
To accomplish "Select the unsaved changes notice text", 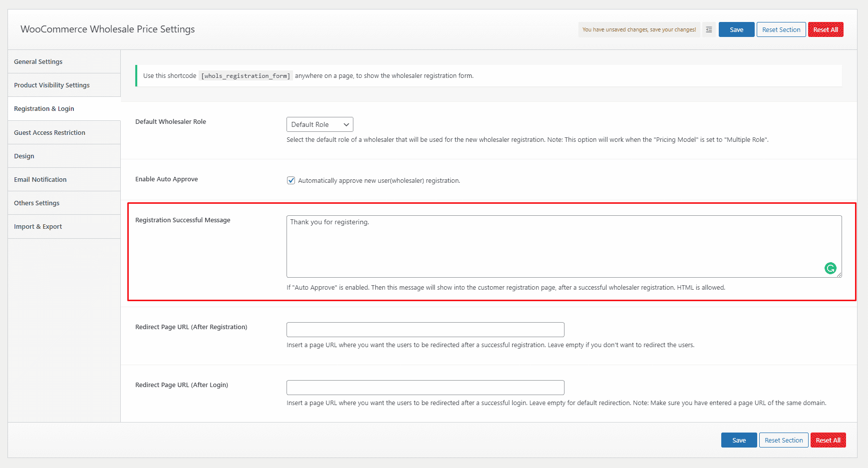I will pos(639,29).
